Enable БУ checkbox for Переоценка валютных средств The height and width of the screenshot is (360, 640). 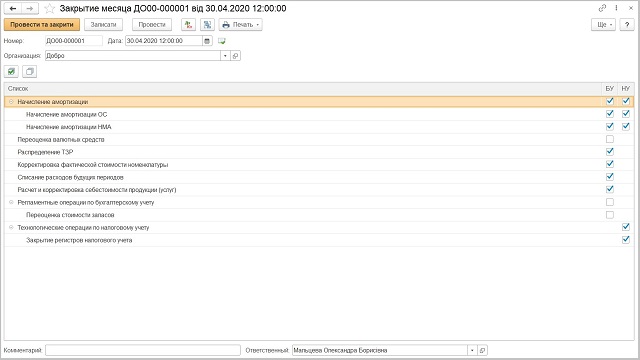610,139
